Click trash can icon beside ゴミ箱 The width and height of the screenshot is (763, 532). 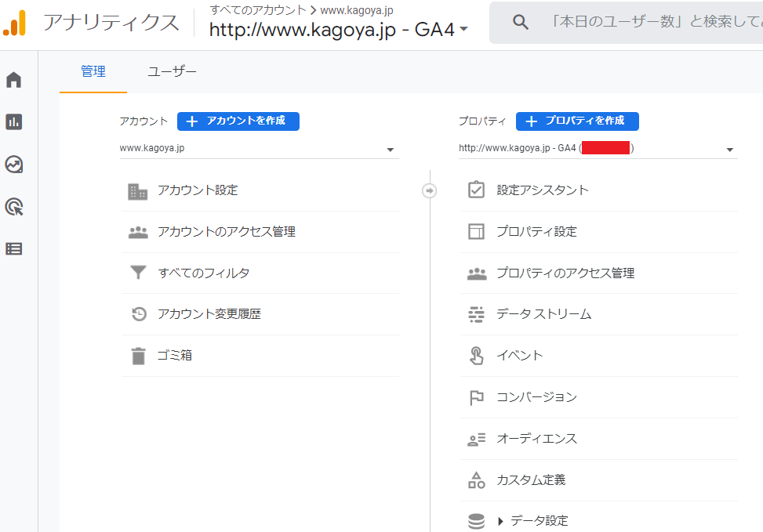point(139,356)
